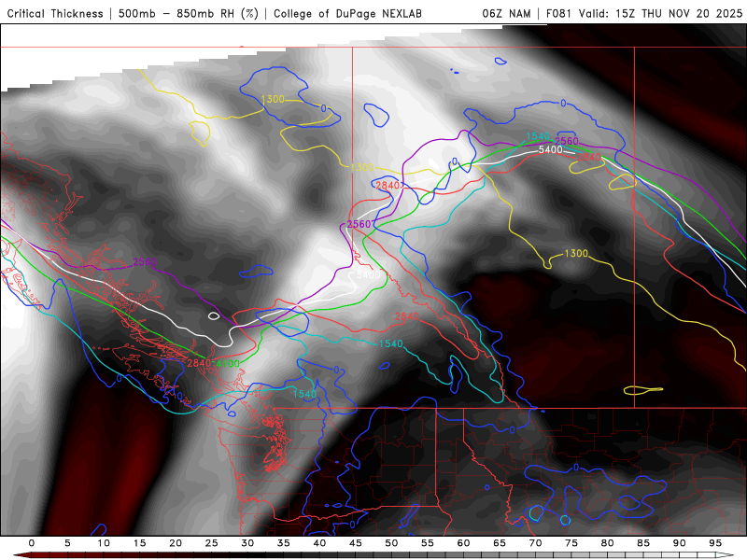Click the "90" color bar tick label
The width and height of the screenshot is (747, 560).
(679, 543)
